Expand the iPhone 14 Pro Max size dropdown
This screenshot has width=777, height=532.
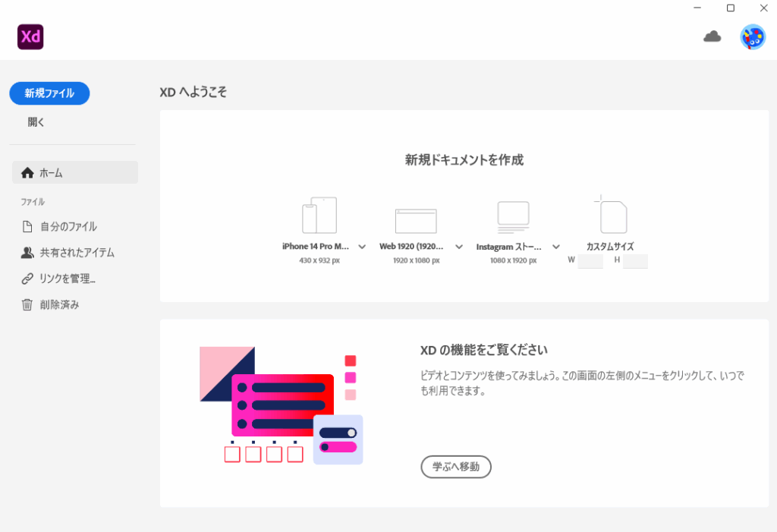[362, 247]
